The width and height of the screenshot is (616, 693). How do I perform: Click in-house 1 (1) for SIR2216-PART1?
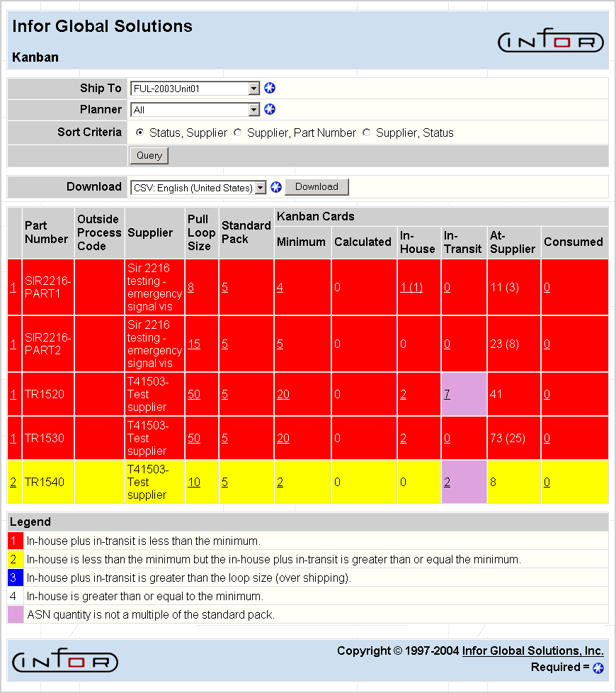[411, 287]
